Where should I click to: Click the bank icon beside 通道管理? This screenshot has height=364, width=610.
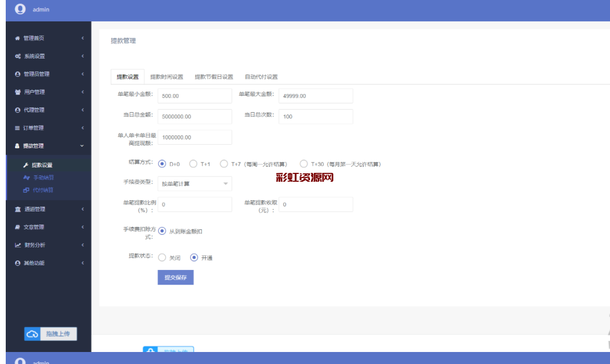coord(18,209)
